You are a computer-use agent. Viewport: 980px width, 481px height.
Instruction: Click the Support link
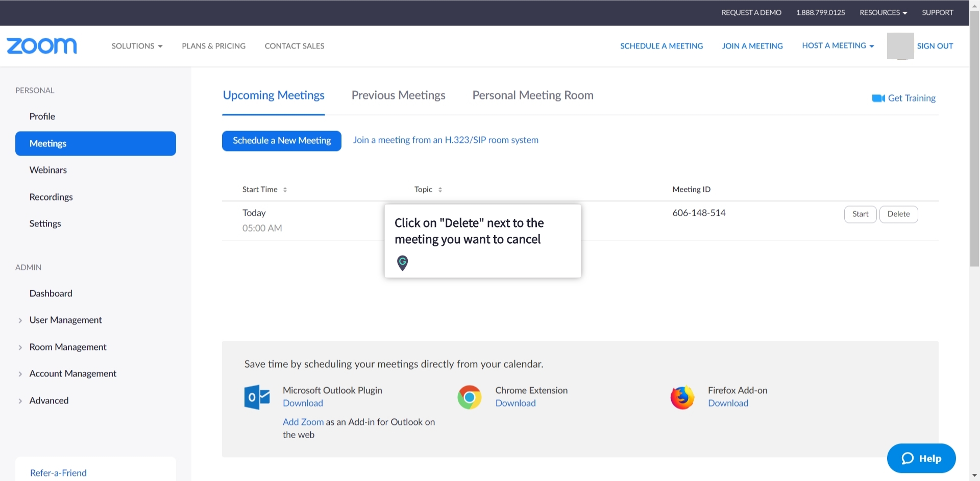pos(938,12)
